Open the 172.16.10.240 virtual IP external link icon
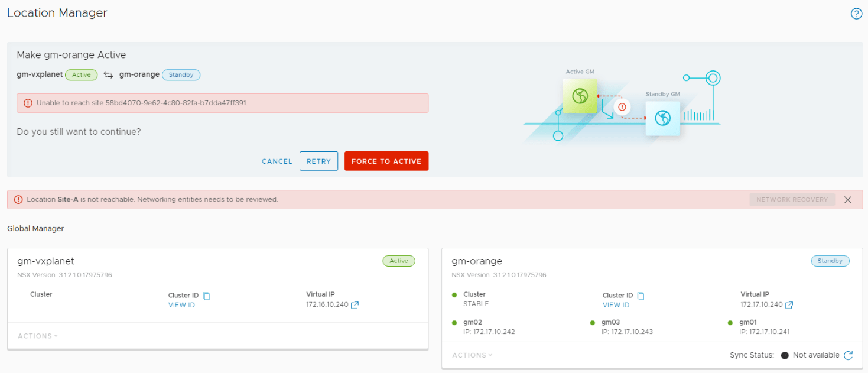 [x=355, y=305]
